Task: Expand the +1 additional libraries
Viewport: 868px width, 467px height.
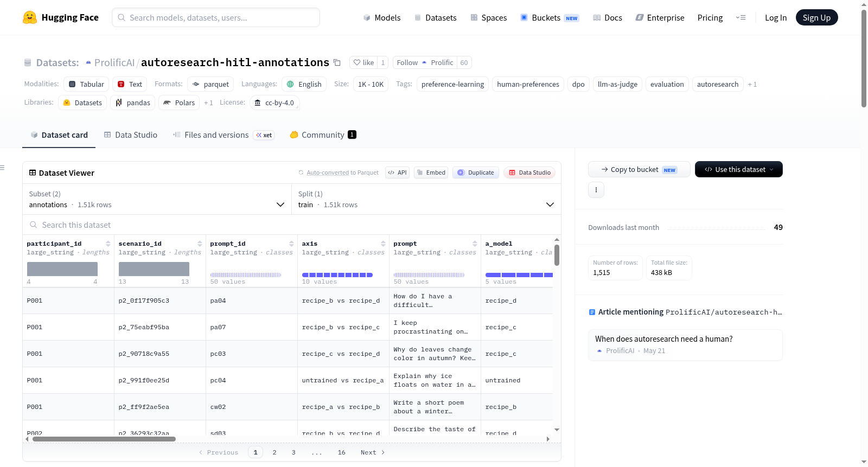Action: pyautogui.click(x=208, y=103)
